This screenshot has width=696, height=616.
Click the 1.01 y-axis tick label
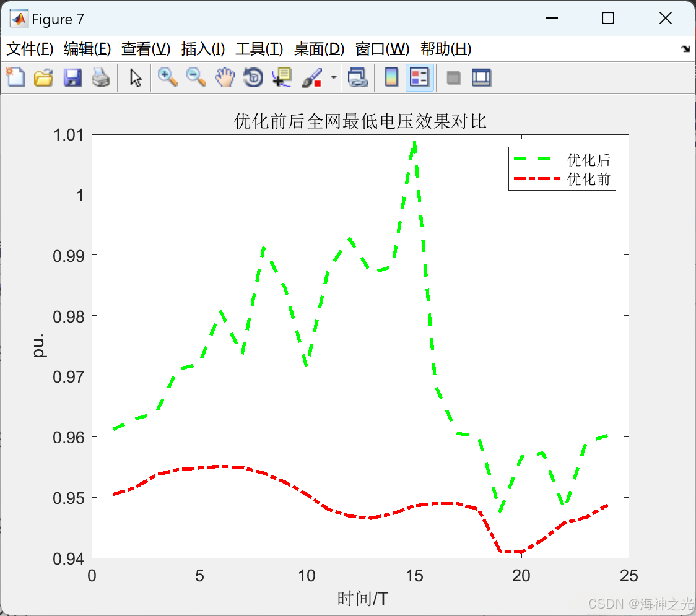[68, 135]
